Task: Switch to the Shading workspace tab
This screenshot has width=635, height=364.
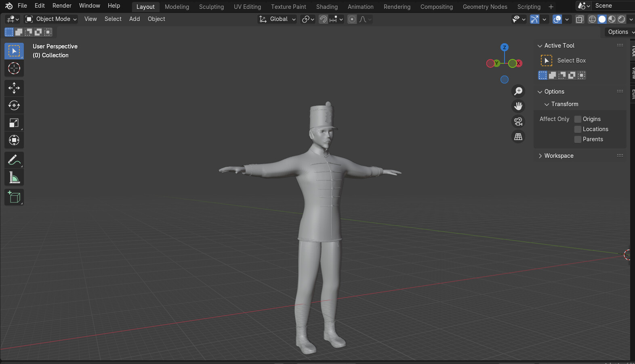Action: tap(327, 7)
